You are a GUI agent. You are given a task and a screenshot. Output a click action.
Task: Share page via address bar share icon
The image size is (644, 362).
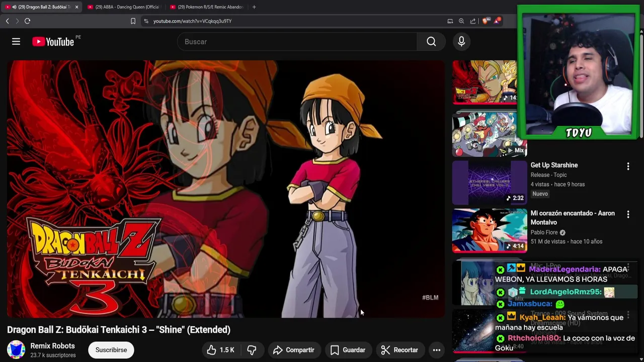(x=473, y=21)
